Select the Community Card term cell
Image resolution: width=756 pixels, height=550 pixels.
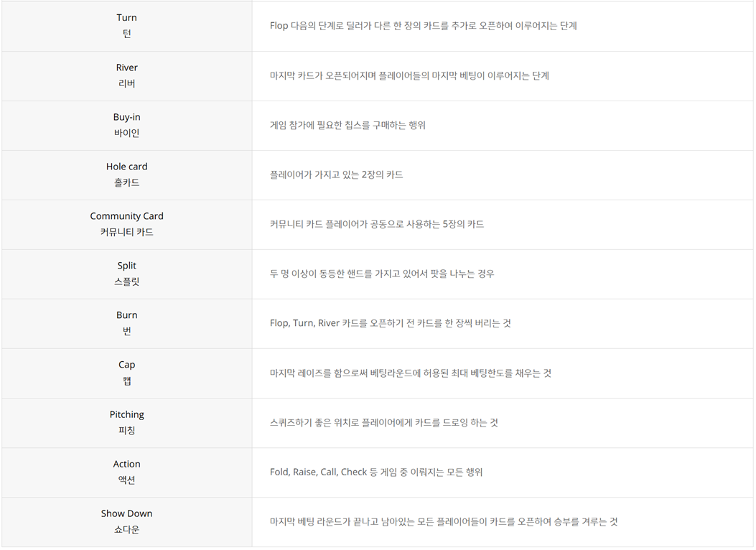click(126, 224)
